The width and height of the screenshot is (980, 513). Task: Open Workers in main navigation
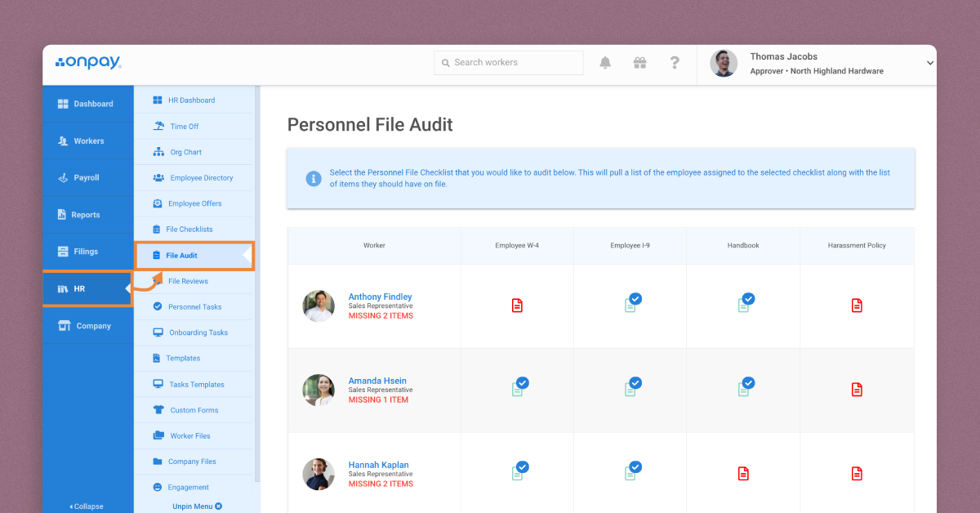88,141
